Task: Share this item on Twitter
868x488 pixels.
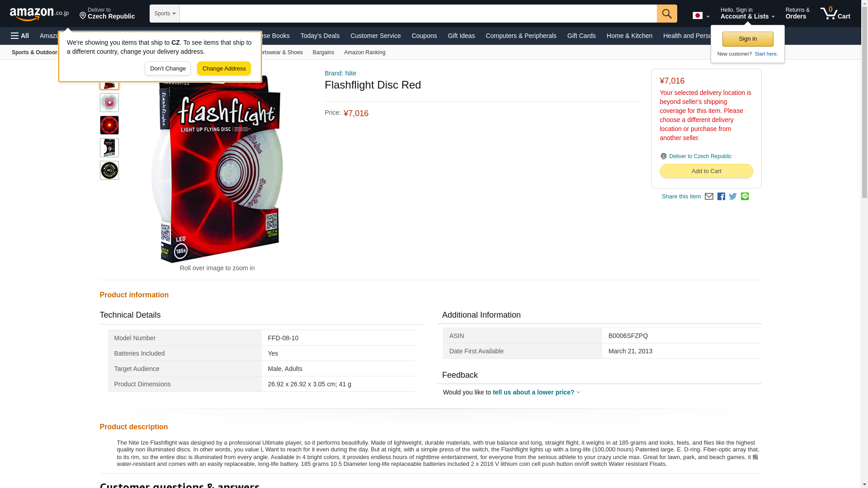Action: [733, 197]
